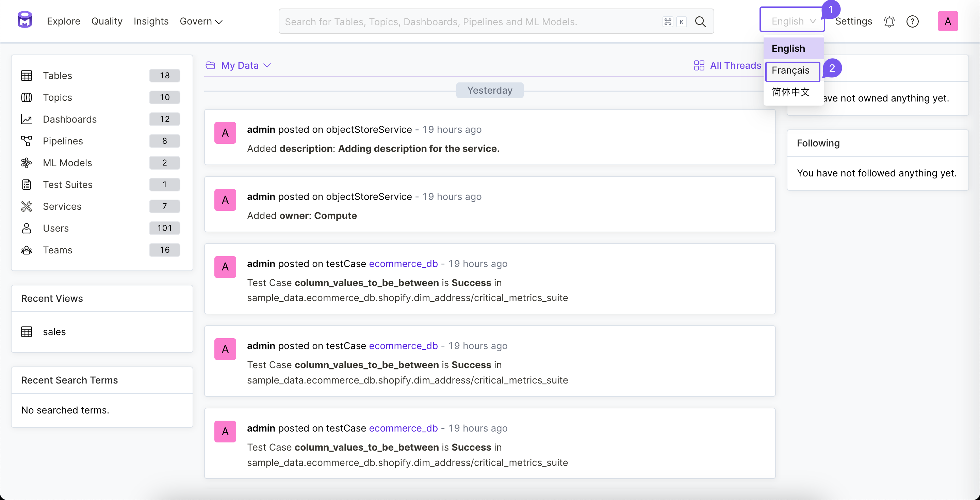The height and width of the screenshot is (500, 980).
Task: Open the Teams entity link
Action: 58,250
